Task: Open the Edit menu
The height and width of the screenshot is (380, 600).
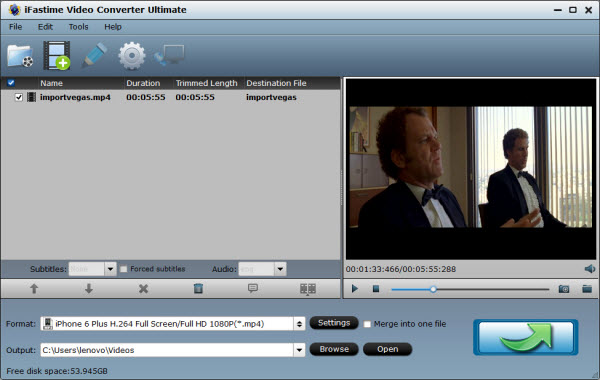Action: coord(45,27)
